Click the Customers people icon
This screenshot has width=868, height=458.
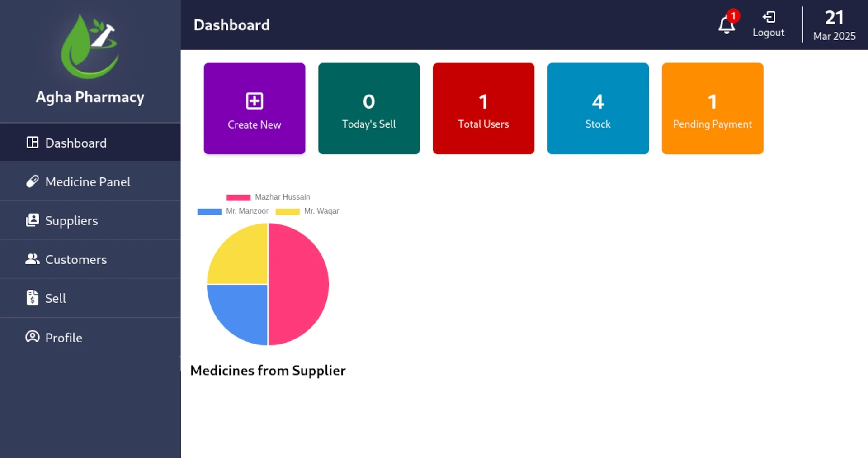coord(33,259)
